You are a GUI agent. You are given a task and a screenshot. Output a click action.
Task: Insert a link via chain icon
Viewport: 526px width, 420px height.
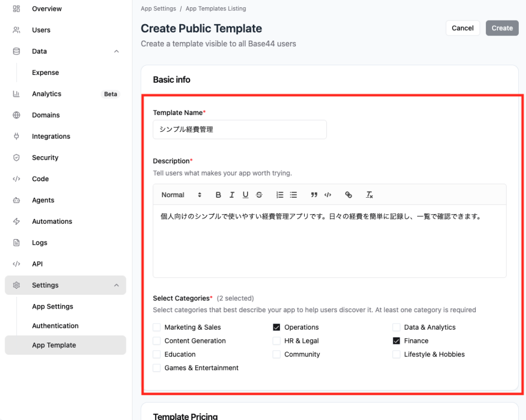348,195
